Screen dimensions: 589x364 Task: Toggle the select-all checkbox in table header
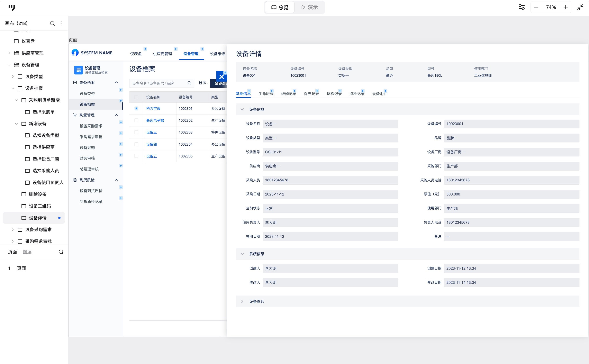click(x=136, y=97)
